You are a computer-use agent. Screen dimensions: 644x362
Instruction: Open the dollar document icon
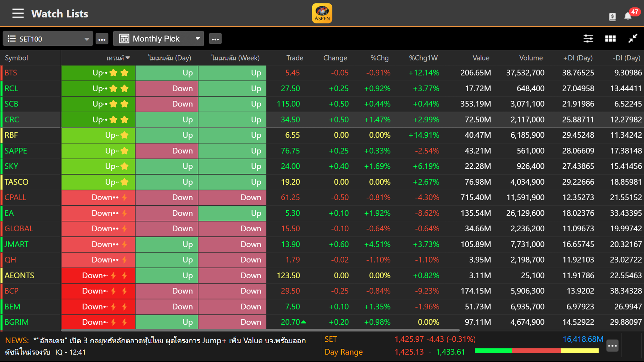(x=612, y=17)
